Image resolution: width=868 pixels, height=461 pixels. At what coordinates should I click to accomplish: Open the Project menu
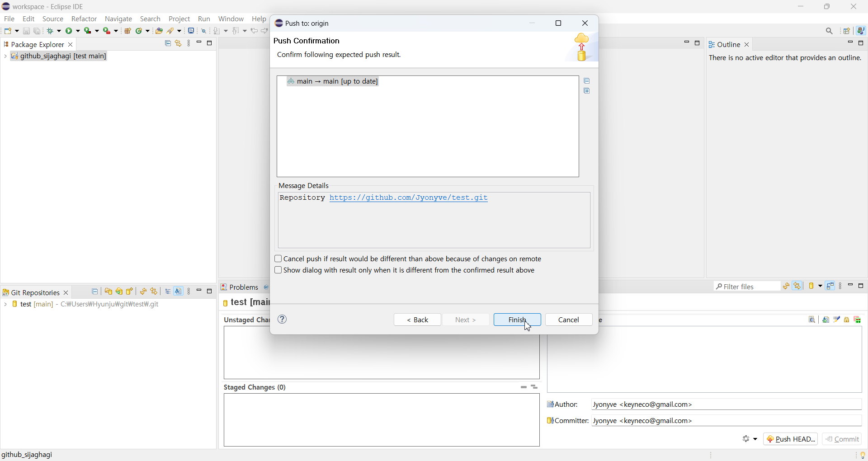179,19
